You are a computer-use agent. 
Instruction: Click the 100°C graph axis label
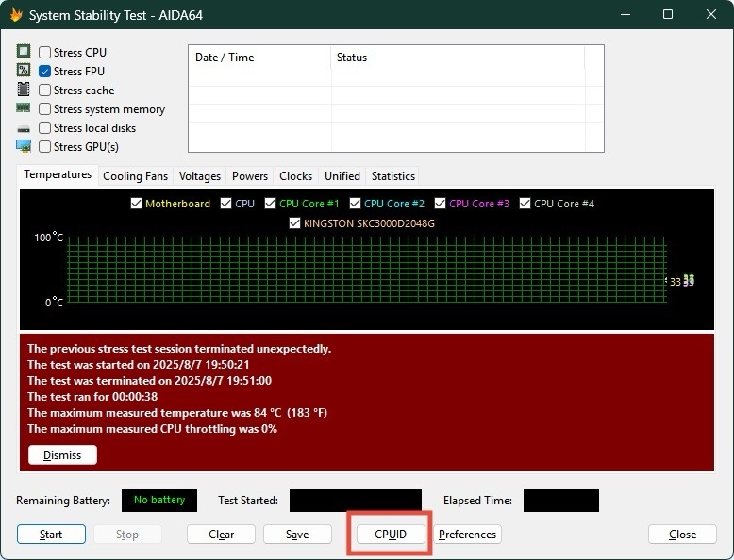(49, 238)
